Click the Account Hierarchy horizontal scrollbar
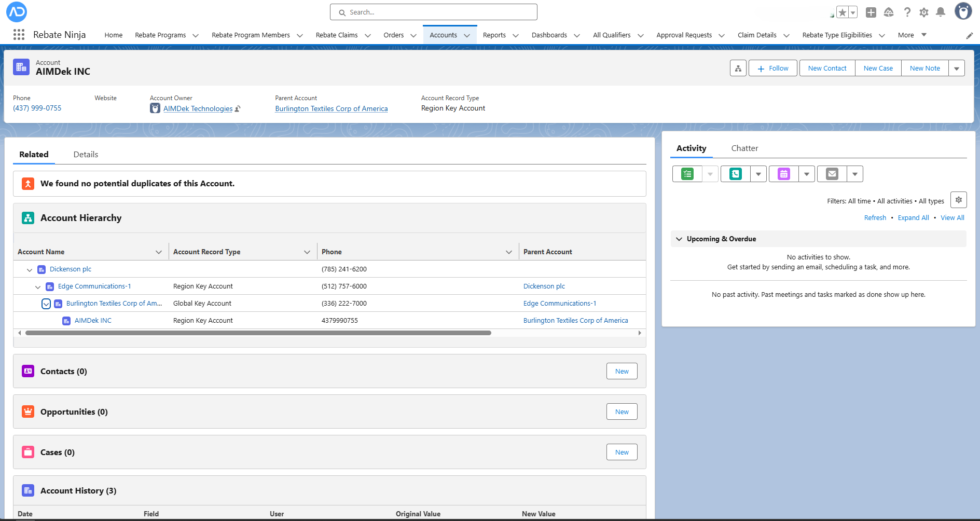980x521 pixels. coord(258,333)
